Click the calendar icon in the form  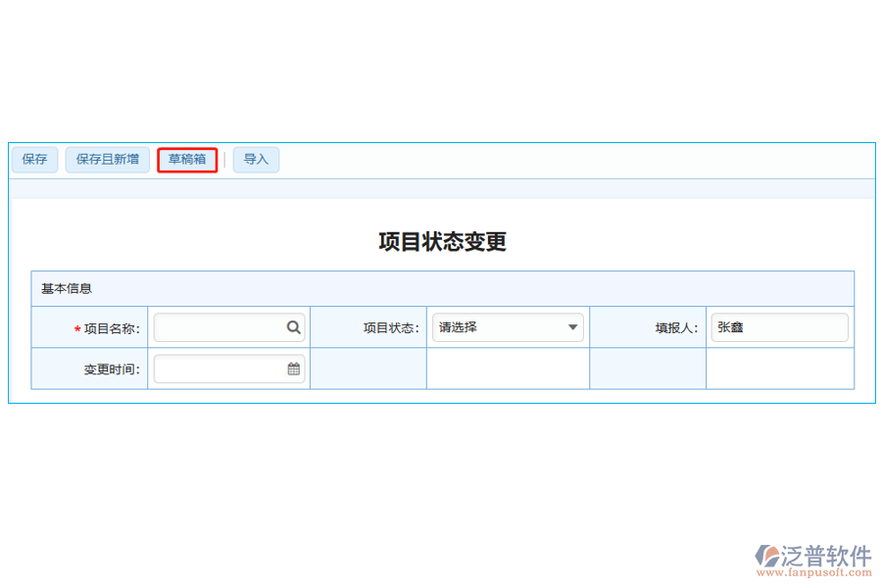(x=294, y=368)
